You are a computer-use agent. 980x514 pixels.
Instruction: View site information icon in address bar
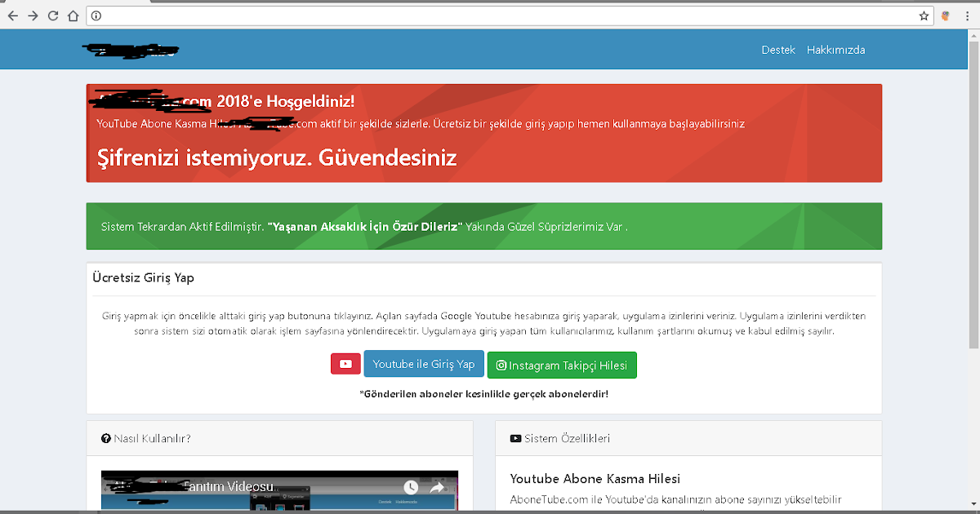click(x=96, y=16)
